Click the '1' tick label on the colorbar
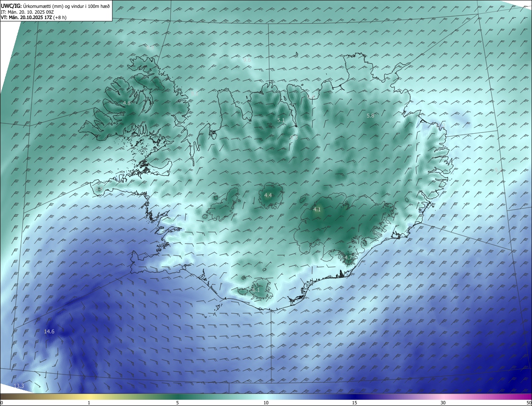The height and width of the screenshot is (406, 532). tap(89, 403)
